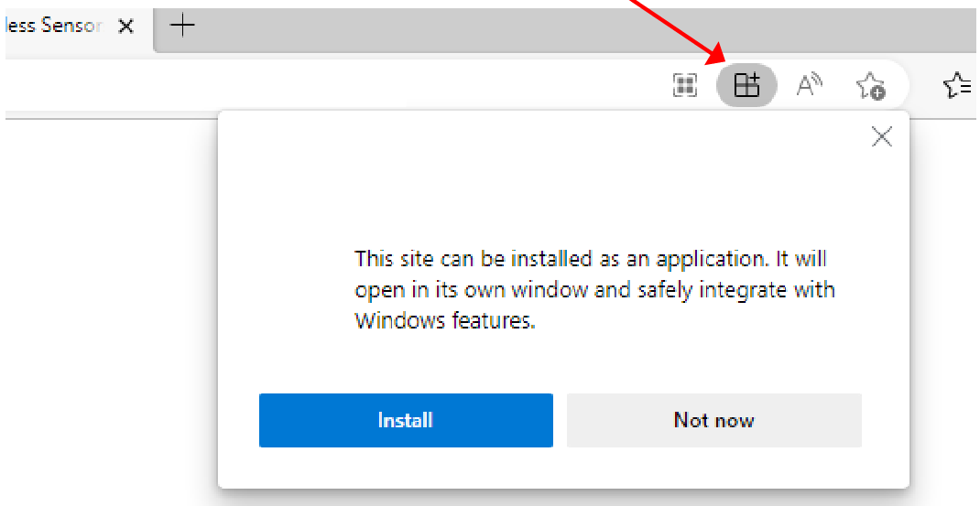Click the words "Windows features."
The width and height of the screenshot is (980, 506).
point(444,321)
